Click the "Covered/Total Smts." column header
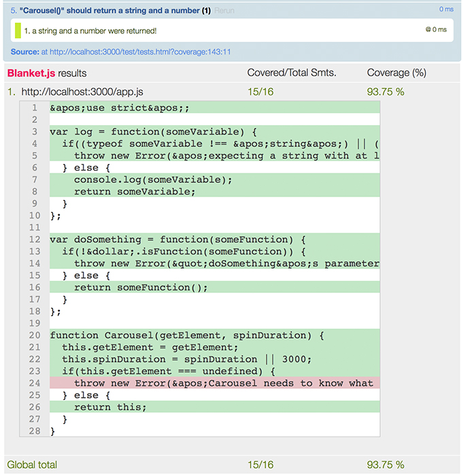476x476 pixels. coord(292,73)
